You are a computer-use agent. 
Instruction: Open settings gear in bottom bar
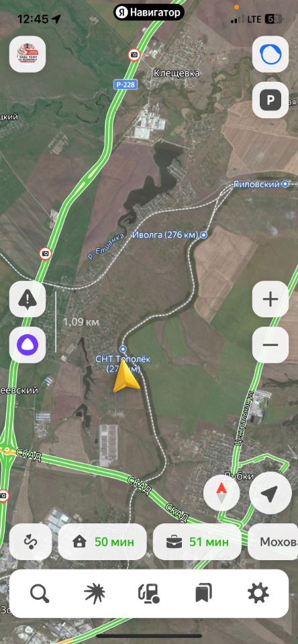coord(258,594)
